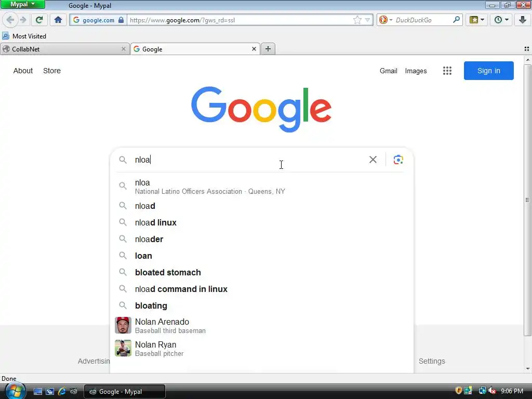Choose the loan suggestion
532x399 pixels.
(261, 256)
